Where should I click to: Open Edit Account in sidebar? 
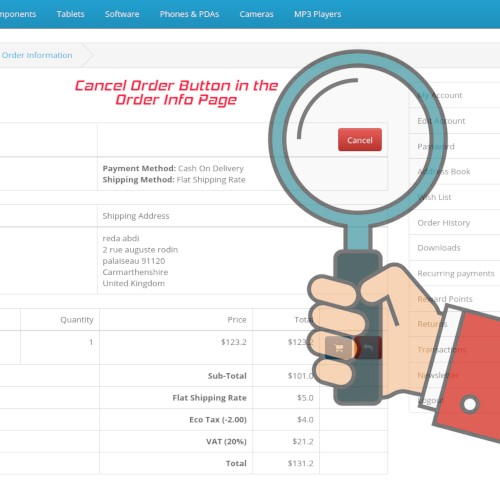click(441, 121)
